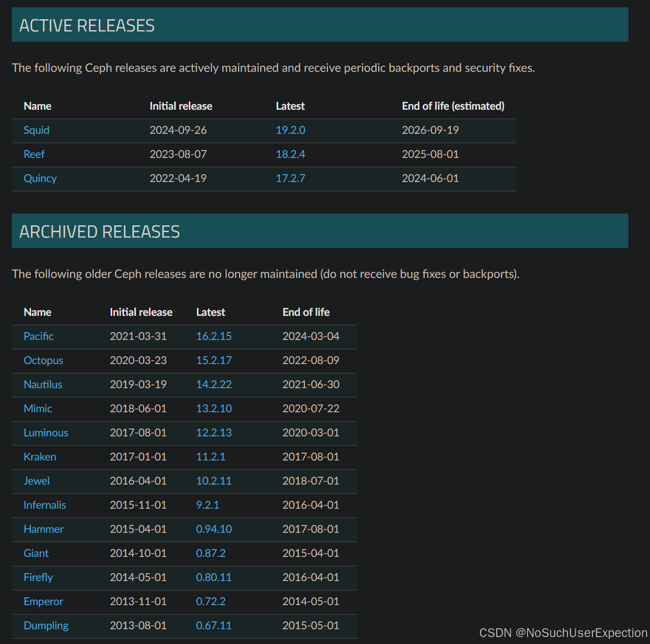Open the Quincy release link
The width and height of the screenshot is (650, 644).
point(40,179)
